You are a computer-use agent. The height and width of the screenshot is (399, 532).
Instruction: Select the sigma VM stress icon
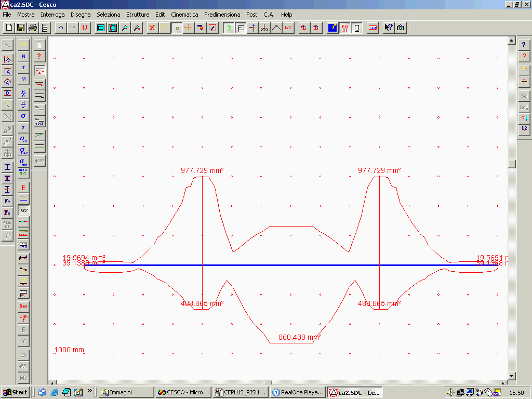click(23, 139)
